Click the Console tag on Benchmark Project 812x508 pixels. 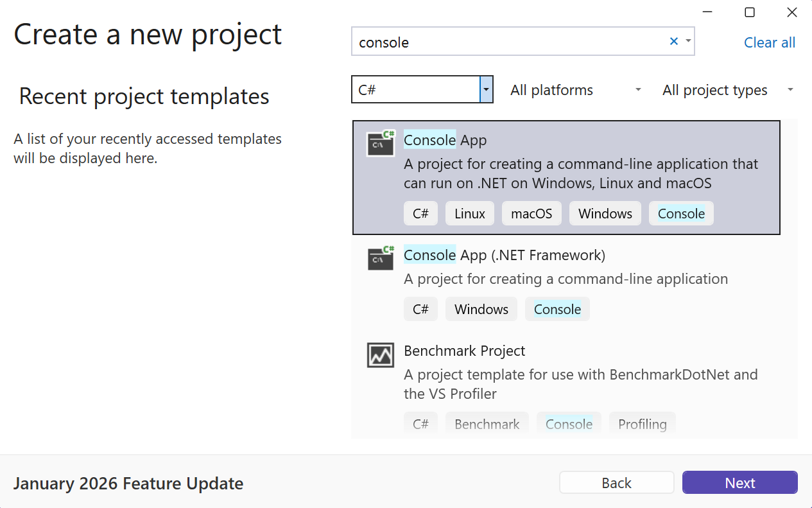click(x=569, y=424)
